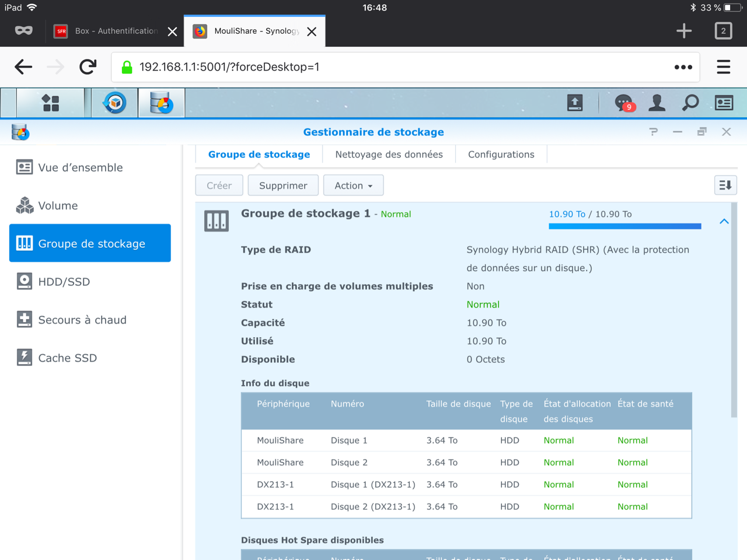Click the Groupe de stockage 1 heading
The height and width of the screenshot is (560, 747).
(306, 213)
